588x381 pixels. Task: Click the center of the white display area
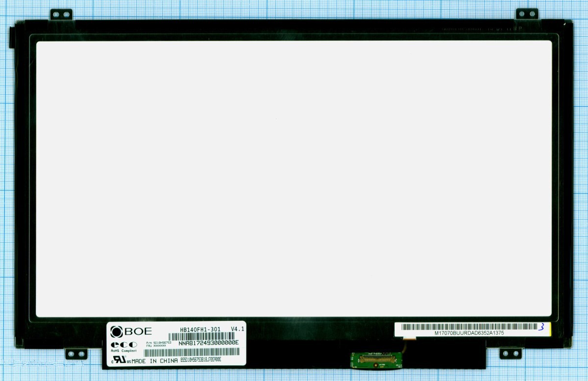point(294,179)
